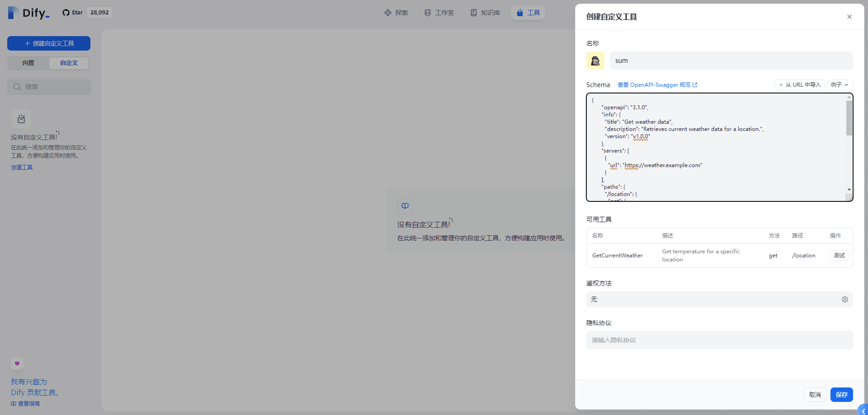
Task: Go to the 知识库 tab
Action: (x=485, y=13)
